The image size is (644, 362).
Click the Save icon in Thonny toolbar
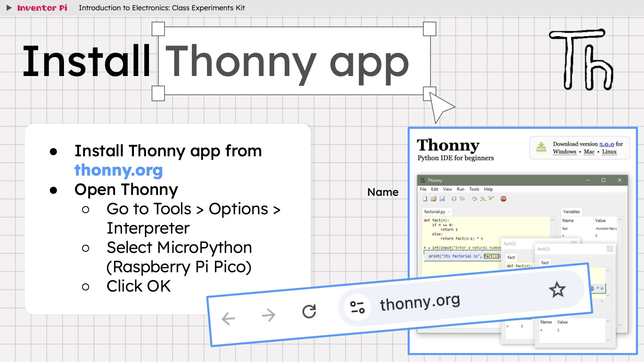(442, 199)
